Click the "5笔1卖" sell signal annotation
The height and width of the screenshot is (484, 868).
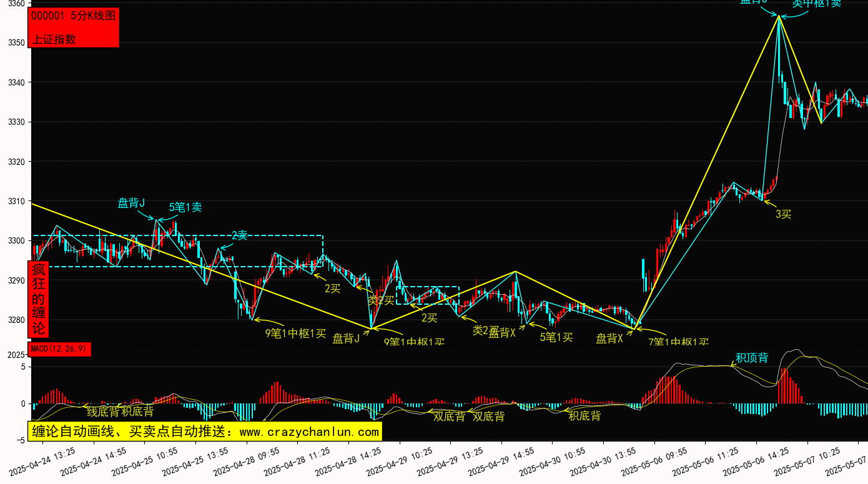pos(185,207)
